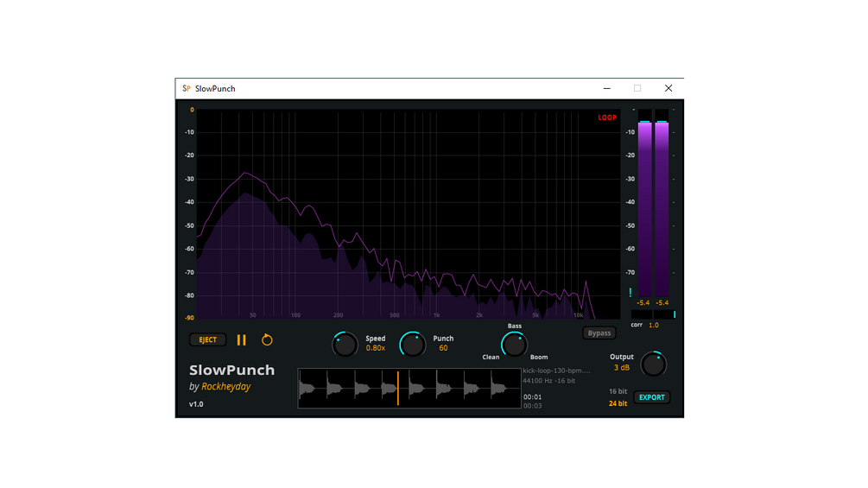
Task: Click the cyan exclamation warning icon
Action: (x=630, y=292)
